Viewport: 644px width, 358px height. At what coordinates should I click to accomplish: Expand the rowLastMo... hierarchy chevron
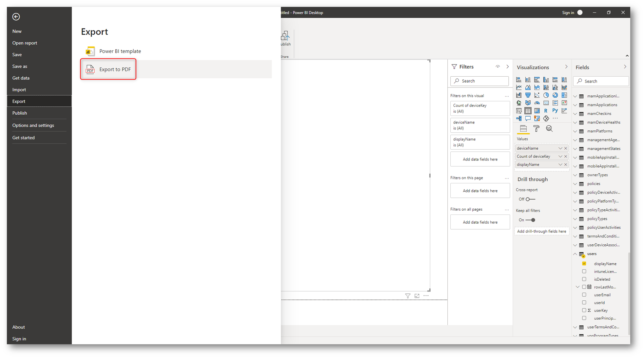(x=578, y=287)
